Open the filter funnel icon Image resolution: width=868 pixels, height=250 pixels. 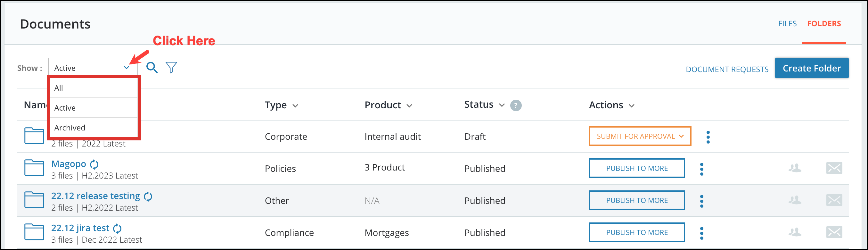click(x=171, y=68)
